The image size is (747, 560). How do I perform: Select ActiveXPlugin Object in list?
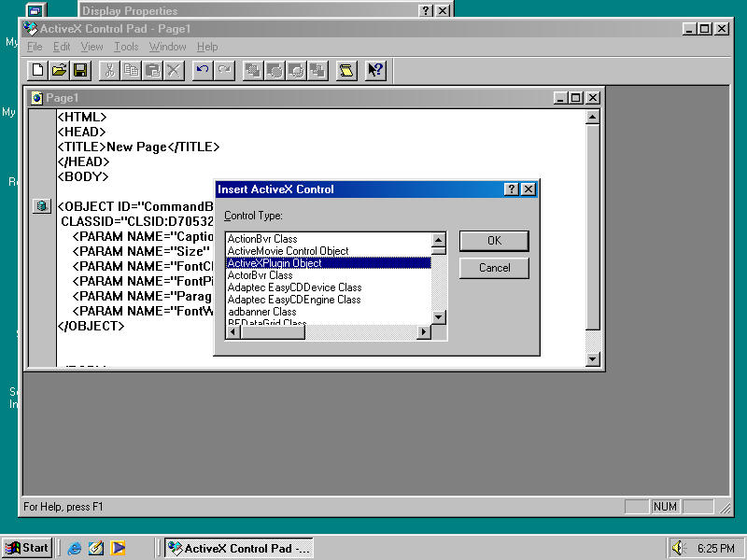point(329,263)
